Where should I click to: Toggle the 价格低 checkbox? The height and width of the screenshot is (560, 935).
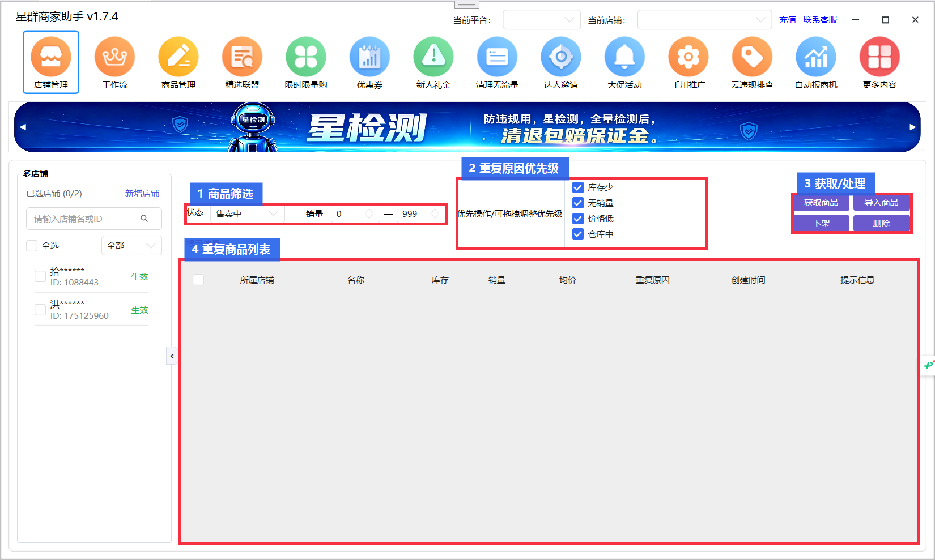(x=578, y=219)
